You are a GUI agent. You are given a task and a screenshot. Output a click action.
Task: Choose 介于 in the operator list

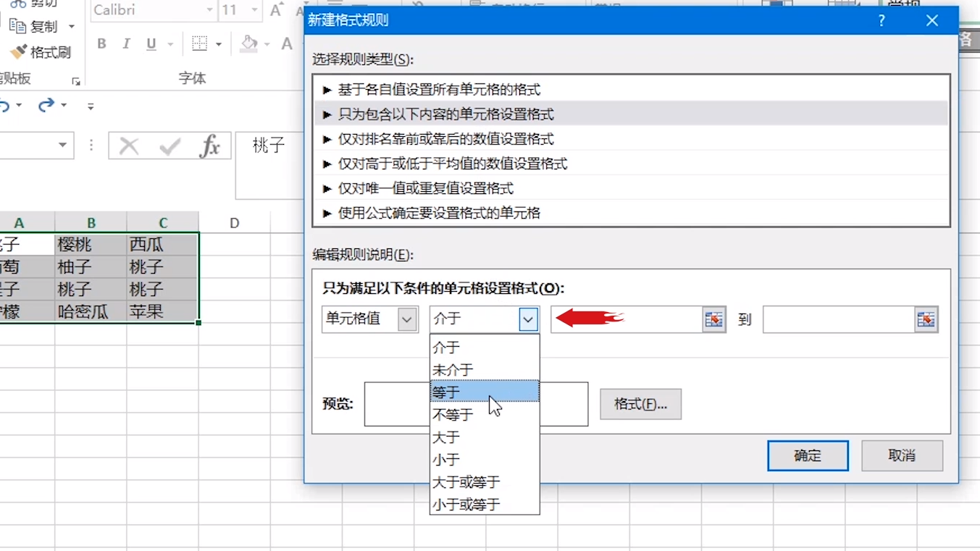[485, 347]
